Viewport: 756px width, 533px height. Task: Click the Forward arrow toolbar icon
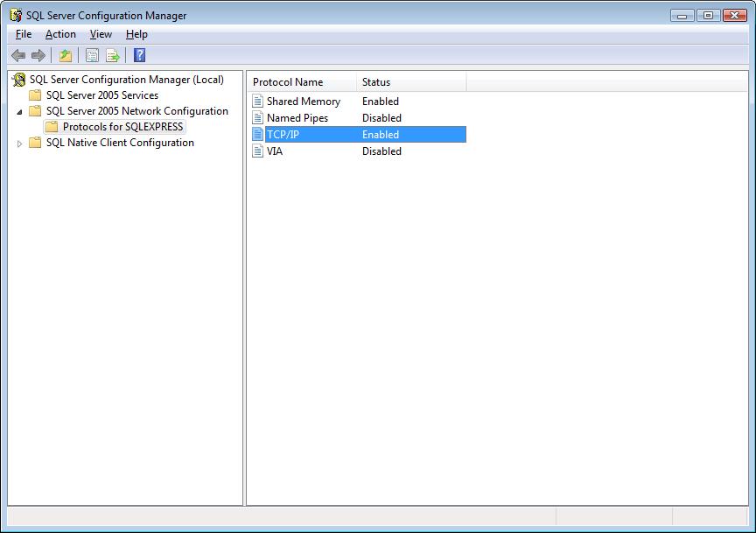(x=38, y=55)
